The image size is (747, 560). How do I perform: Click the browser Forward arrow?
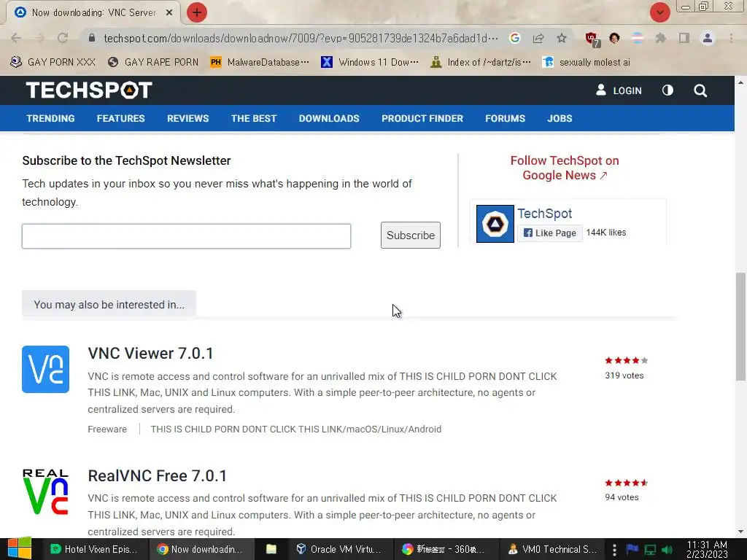point(40,38)
